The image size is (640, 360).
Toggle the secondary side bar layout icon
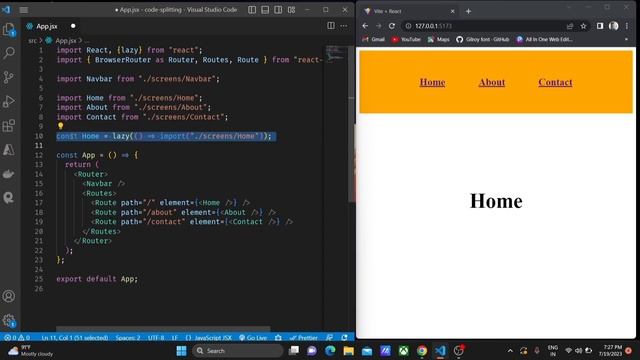[x=278, y=10]
